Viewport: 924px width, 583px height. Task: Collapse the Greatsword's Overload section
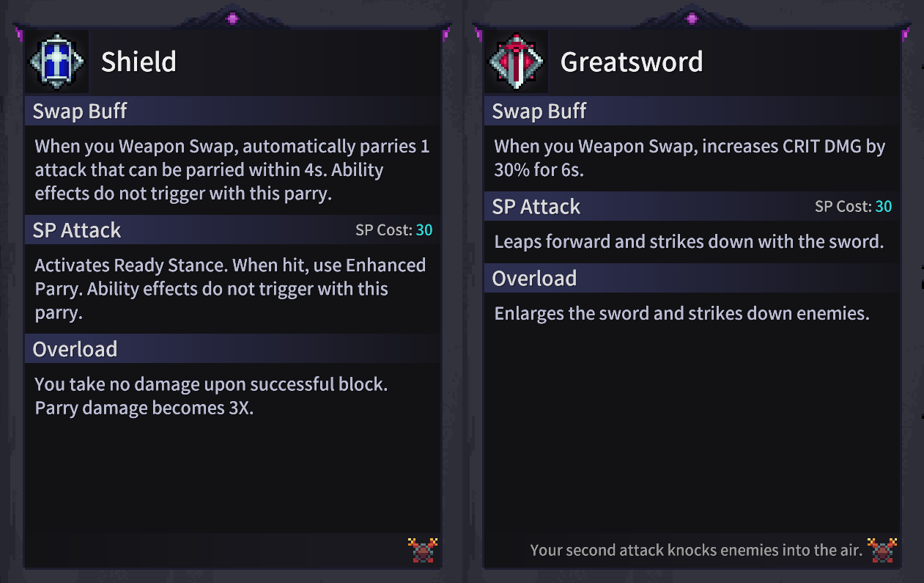tap(536, 278)
